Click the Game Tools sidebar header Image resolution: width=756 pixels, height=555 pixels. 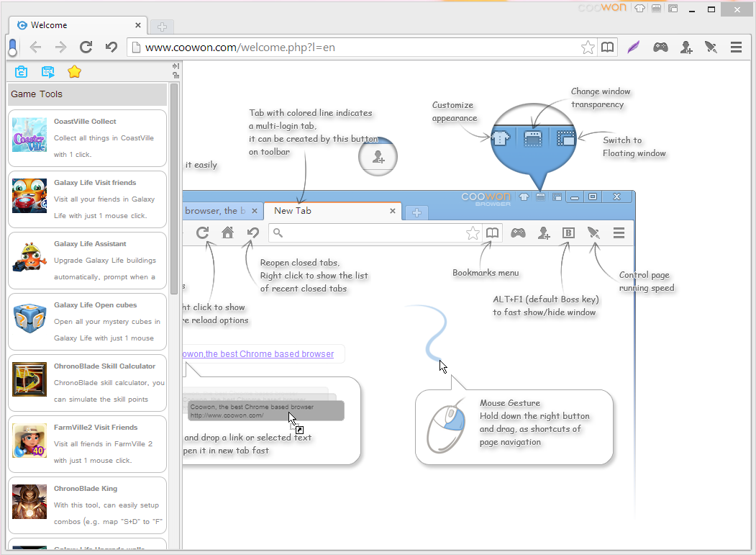tap(88, 94)
